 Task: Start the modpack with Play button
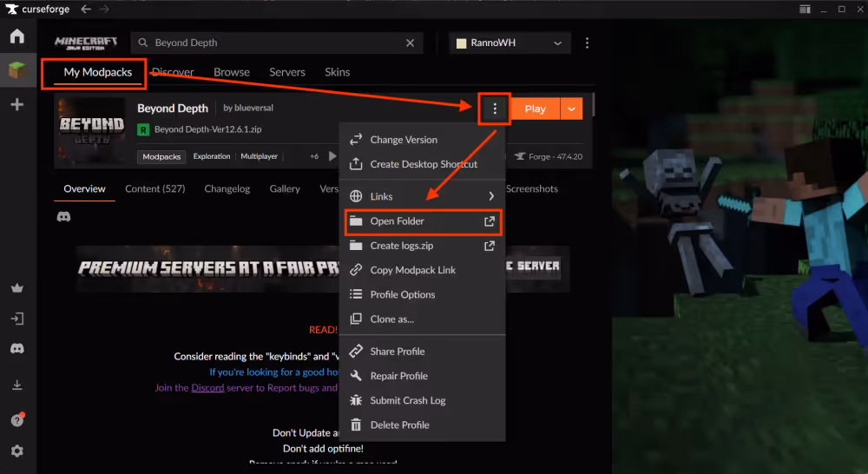pyautogui.click(x=536, y=109)
